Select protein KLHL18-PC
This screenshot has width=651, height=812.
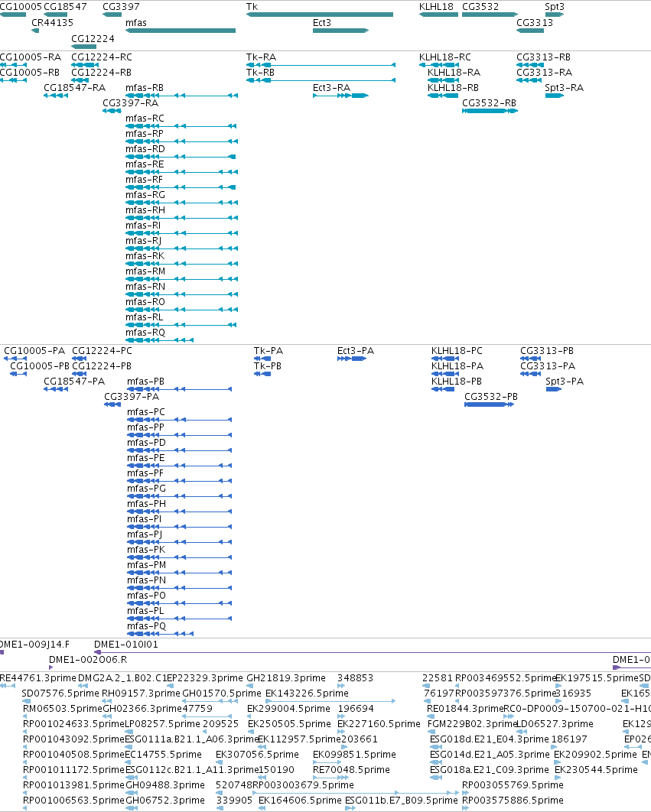point(457,351)
